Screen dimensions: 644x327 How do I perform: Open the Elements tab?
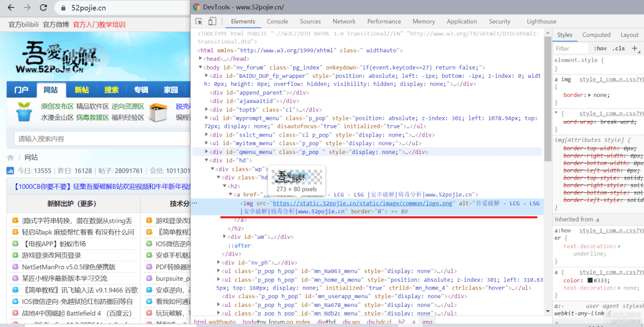[243, 21]
